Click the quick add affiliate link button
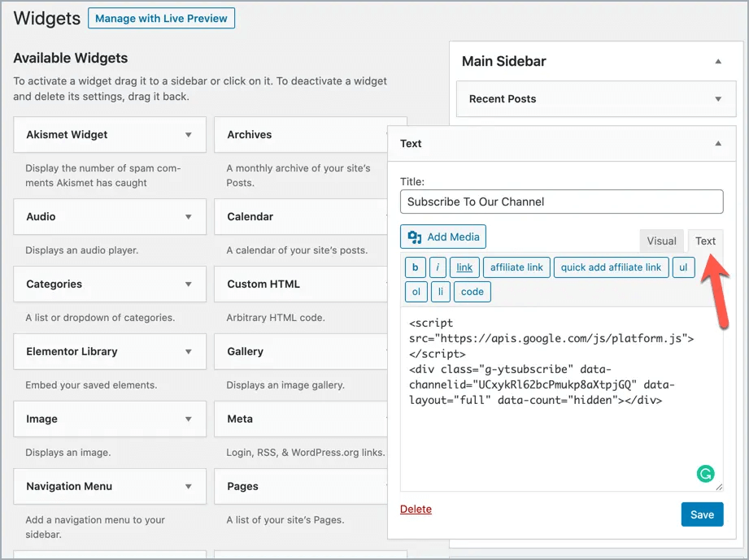This screenshot has width=749, height=560. coord(611,267)
